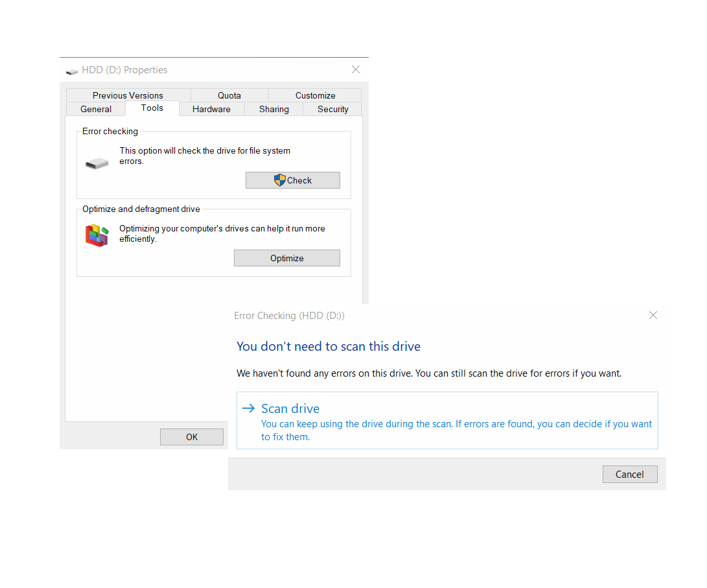
Task: Go to the Security tab
Action: (332, 109)
